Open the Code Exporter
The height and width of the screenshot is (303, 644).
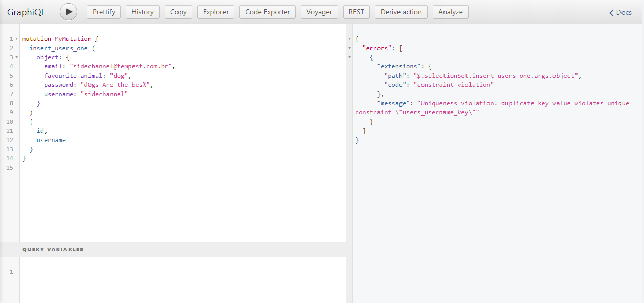267,12
